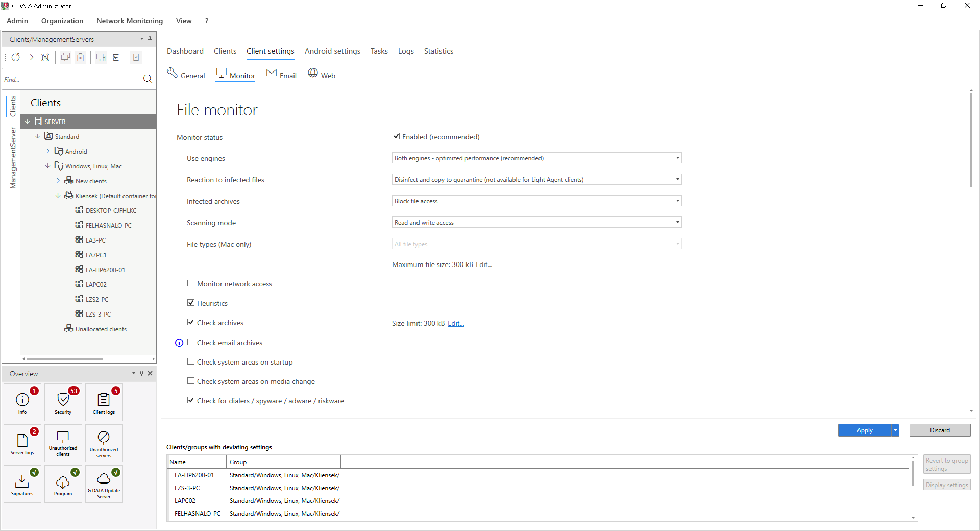The height and width of the screenshot is (531, 980).
Task: Open the Info overview tile
Action: point(22,402)
